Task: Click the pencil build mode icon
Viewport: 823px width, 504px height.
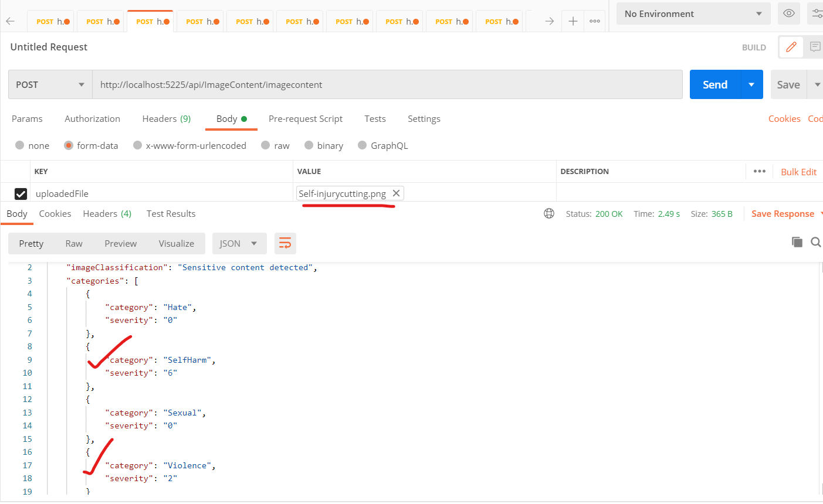Action: (x=791, y=47)
